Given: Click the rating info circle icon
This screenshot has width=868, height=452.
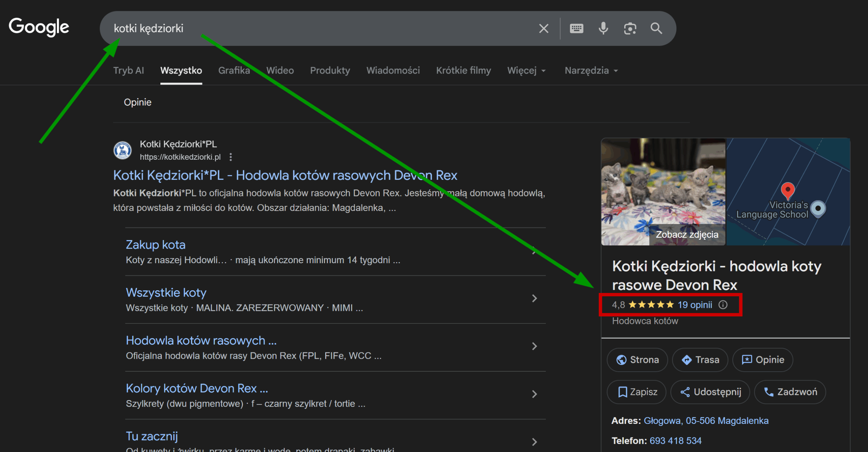Looking at the screenshot, I should (723, 305).
